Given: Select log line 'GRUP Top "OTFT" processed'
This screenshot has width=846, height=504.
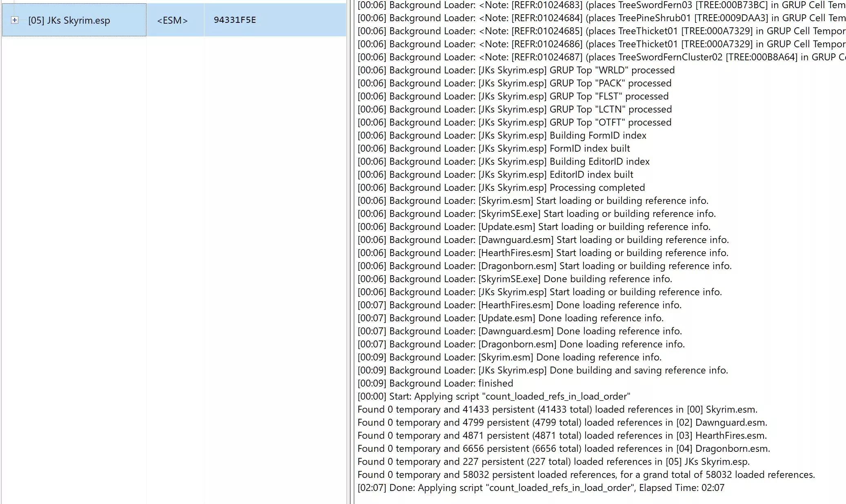Looking at the screenshot, I should (x=514, y=122).
